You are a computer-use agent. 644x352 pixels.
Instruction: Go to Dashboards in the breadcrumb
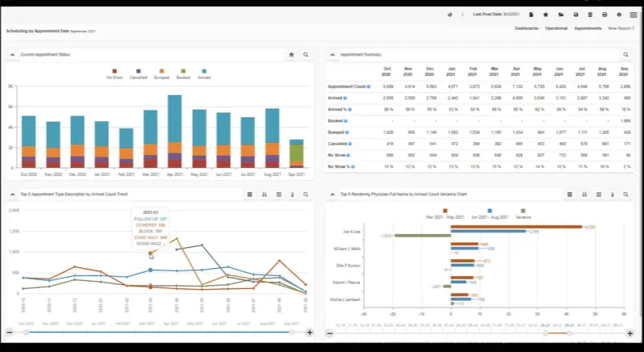pos(526,28)
